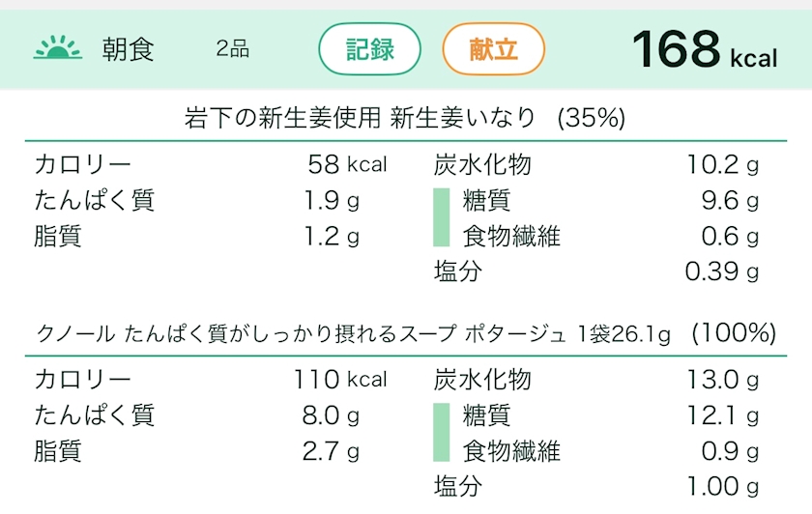Screen dimensions: 812x514
Task: Select the 1.9 g protein value
Action: coord(331,201)
